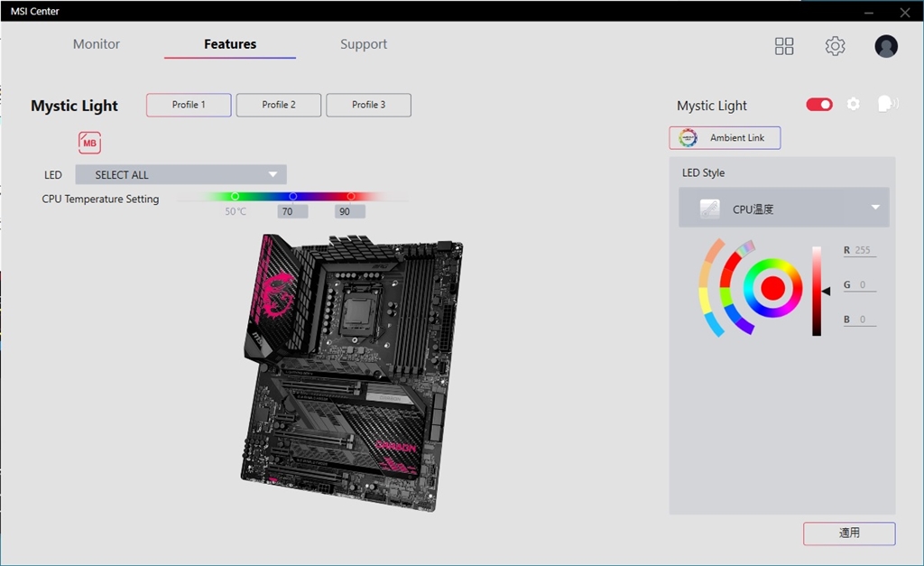
Task: Minimize the MSI Center window
Action: tap(869, 12)
